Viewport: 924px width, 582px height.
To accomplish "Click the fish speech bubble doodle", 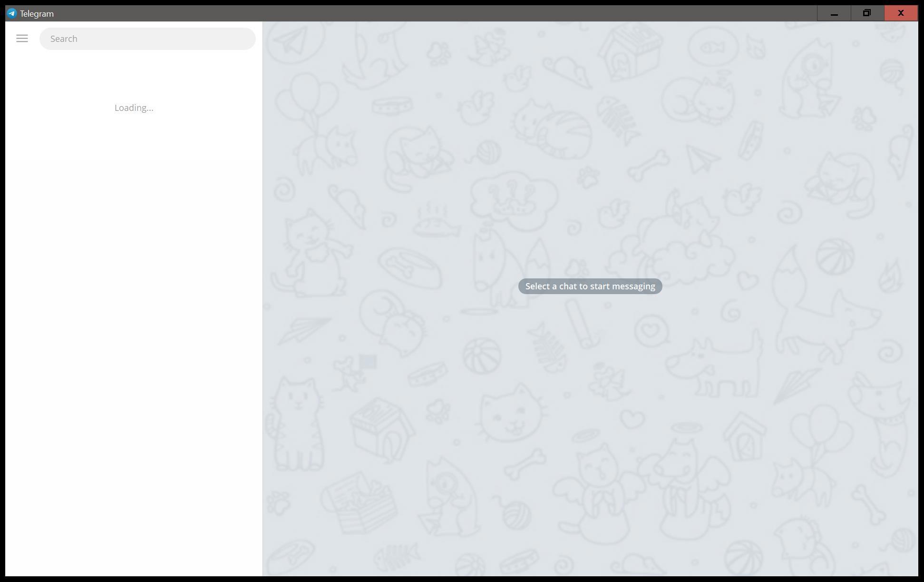I will tap(712, 47).
